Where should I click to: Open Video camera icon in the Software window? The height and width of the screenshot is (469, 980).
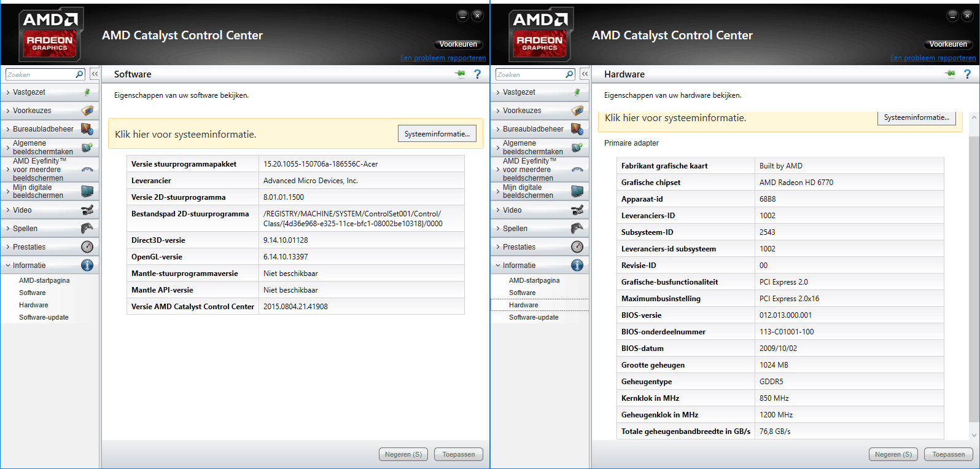tap(87, 210)
